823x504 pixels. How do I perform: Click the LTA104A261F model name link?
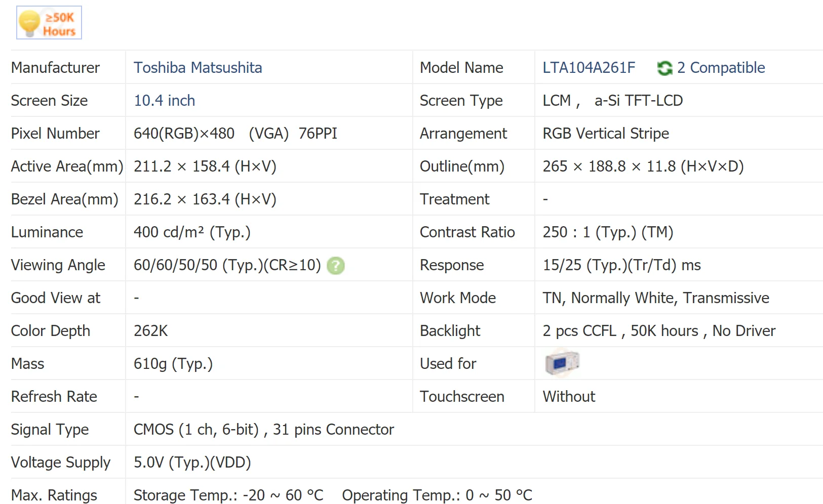pyautogui.click(x=589, y=67)
